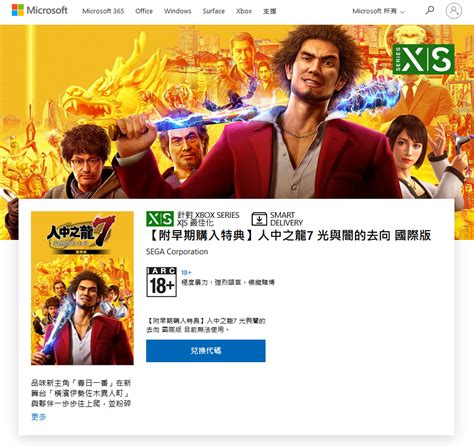
Task: Click the Smart Delivery download icon
Action: click(259, 219)
